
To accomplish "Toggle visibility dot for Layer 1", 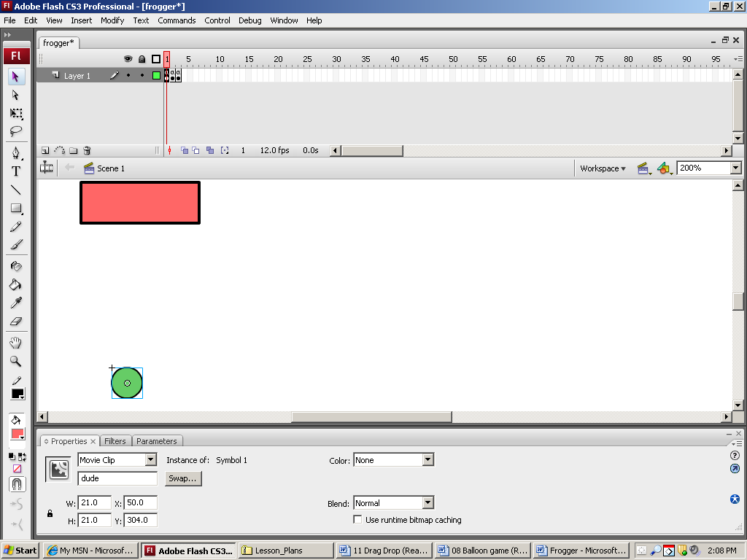I will click(x=128, y=76).
